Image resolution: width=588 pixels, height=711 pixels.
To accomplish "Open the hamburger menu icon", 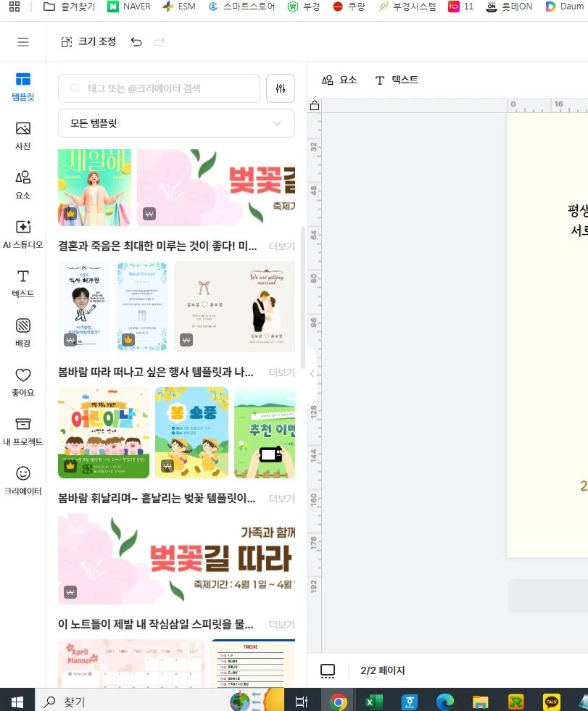I will [23, 42].
